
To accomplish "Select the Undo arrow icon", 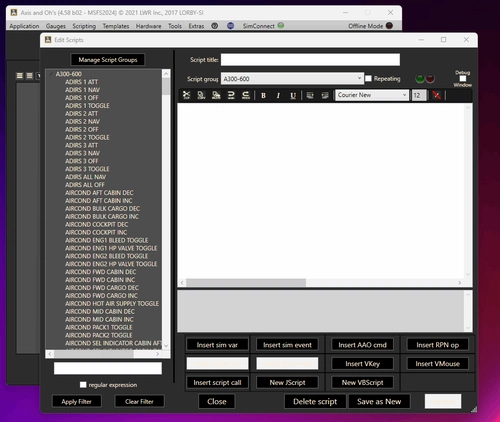I will click(x=231, y=95).
